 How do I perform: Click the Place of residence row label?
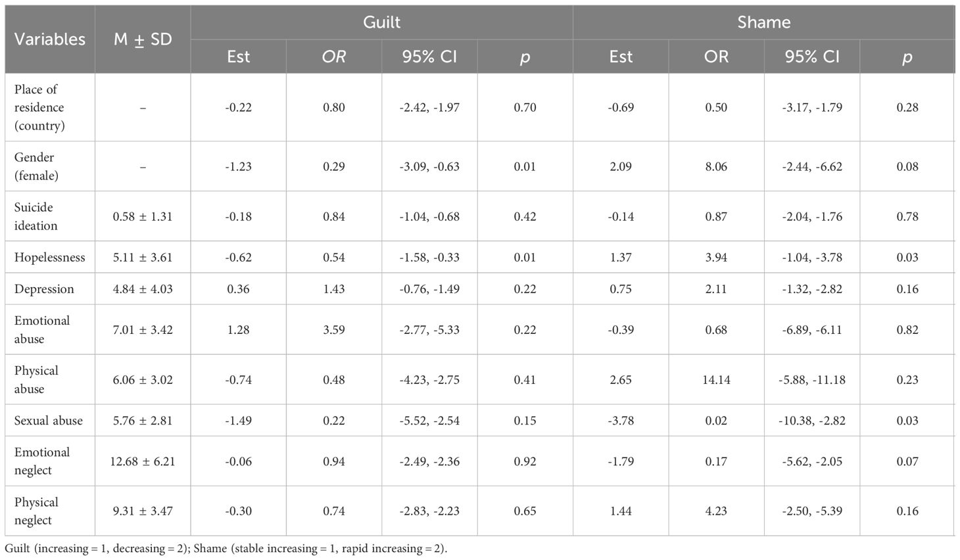[x=39, y=107]
